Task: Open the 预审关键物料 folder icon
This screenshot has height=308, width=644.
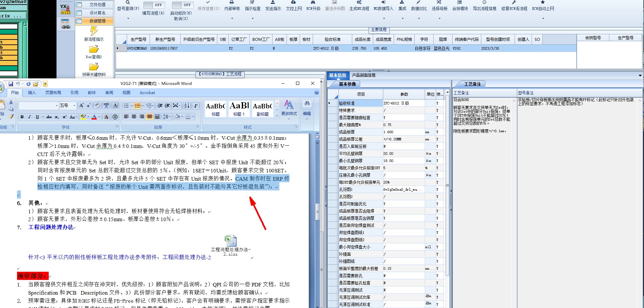Action: click(94, 67)
